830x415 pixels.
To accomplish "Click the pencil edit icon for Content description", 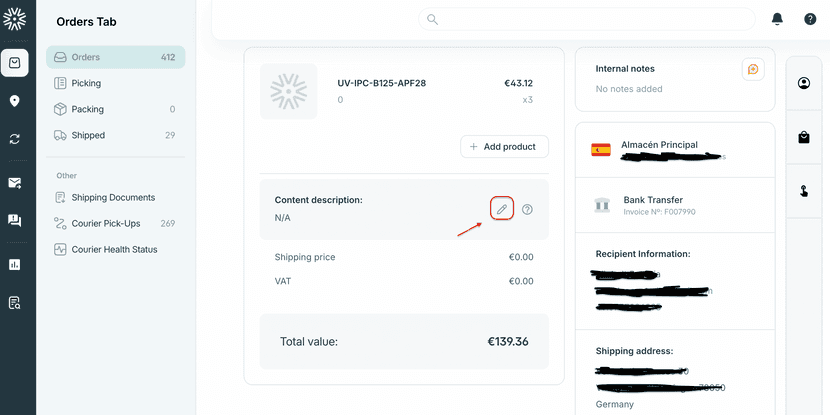I will [x=502, y=209].
